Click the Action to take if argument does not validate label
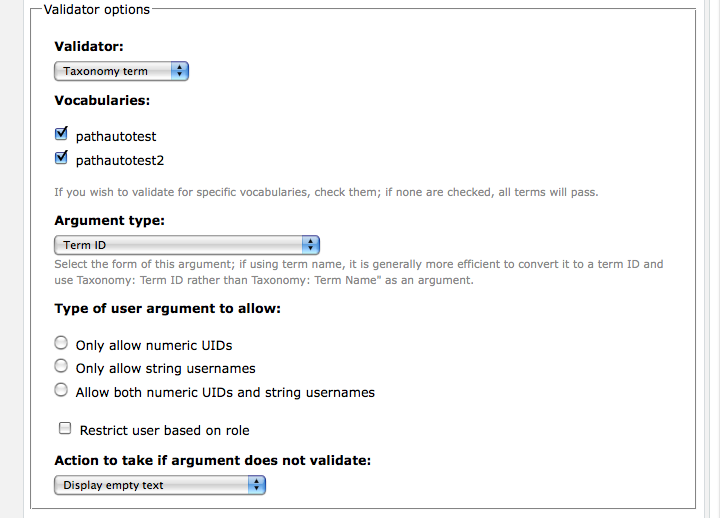Image resolution: width=720 pixels, height=518 pixels. pyautogui.click(x=213, y=460)
